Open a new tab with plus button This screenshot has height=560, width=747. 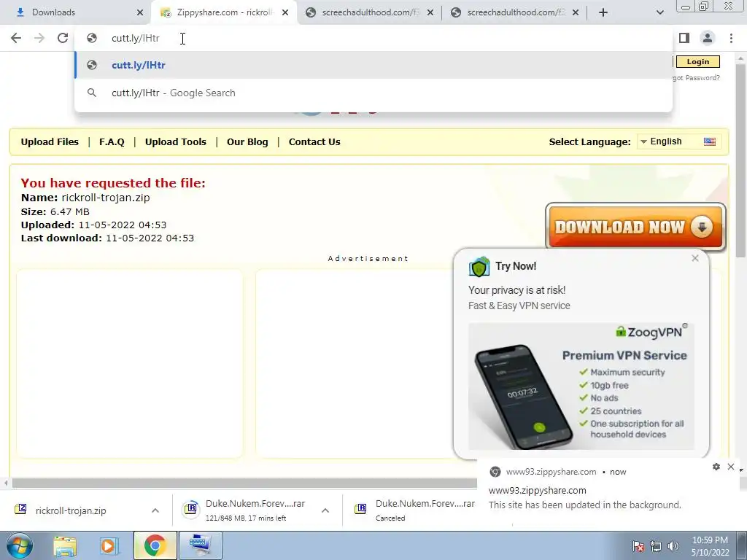(x=603, y=12)
